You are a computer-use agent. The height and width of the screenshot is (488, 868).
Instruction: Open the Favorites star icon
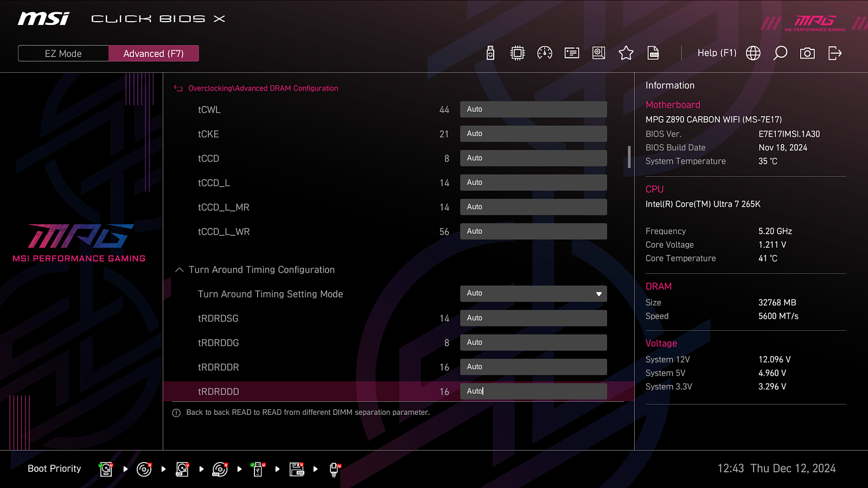coord(626,53)
